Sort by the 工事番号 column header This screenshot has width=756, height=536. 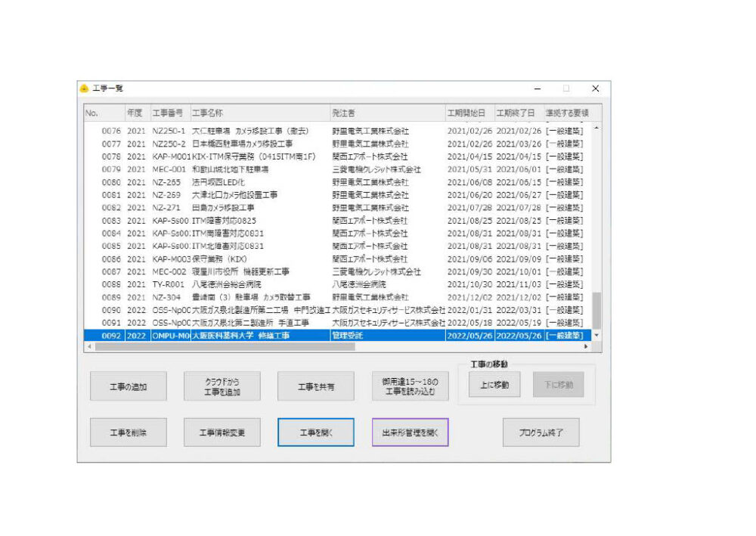170,113
